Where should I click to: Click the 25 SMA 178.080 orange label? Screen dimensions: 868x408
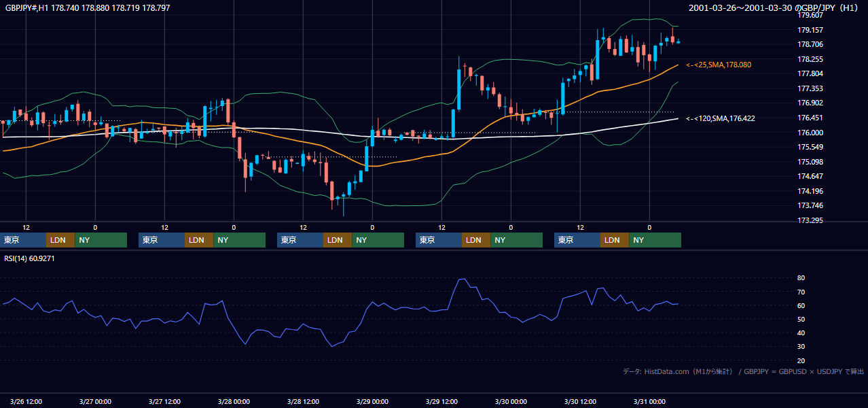[x=719, y=65]
